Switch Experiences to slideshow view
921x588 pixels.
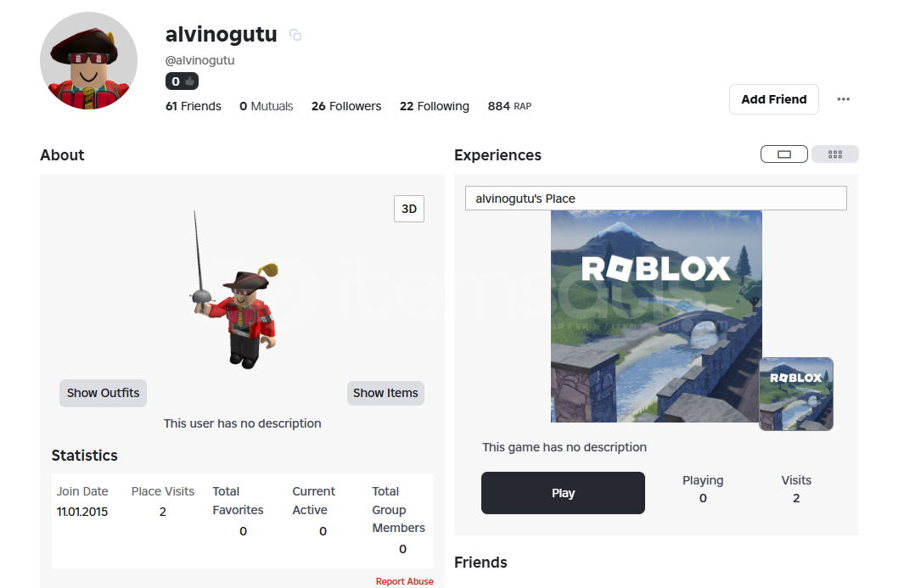[784, 154]
